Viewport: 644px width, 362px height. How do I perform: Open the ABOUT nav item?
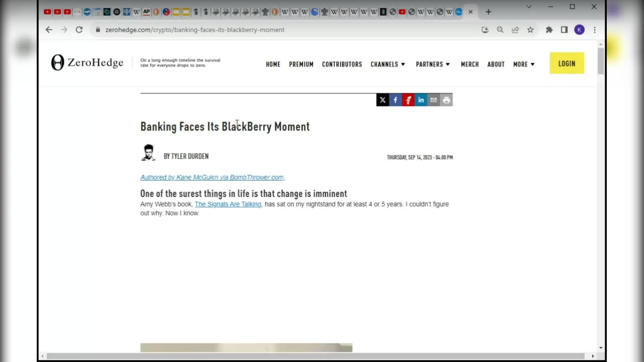pos(496,64)
